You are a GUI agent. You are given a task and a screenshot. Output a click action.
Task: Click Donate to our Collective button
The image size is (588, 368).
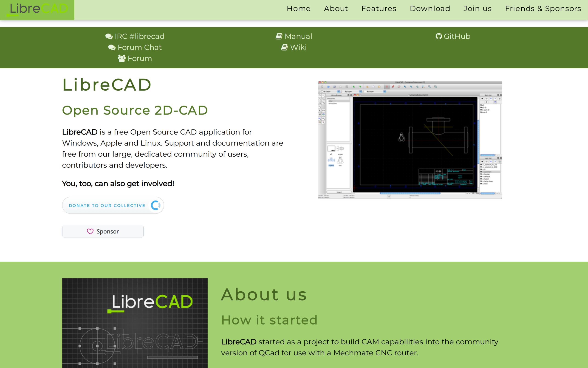tap(113, 205)
